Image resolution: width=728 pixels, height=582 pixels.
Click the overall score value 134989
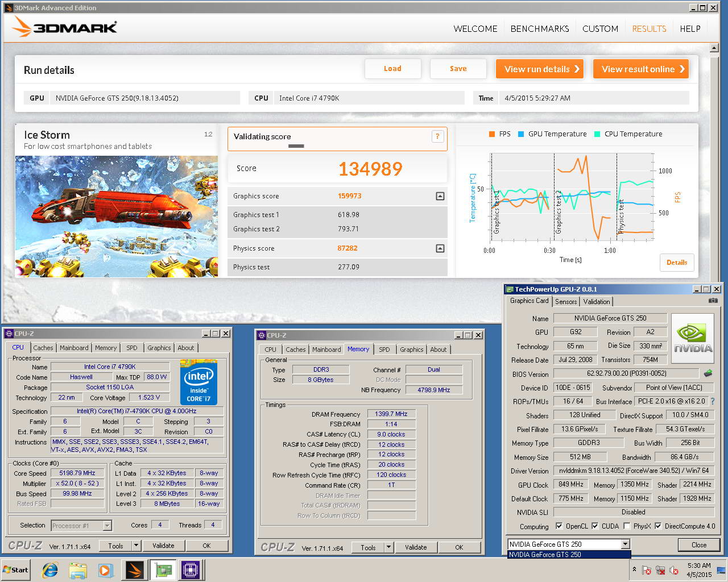pos(370,169)
